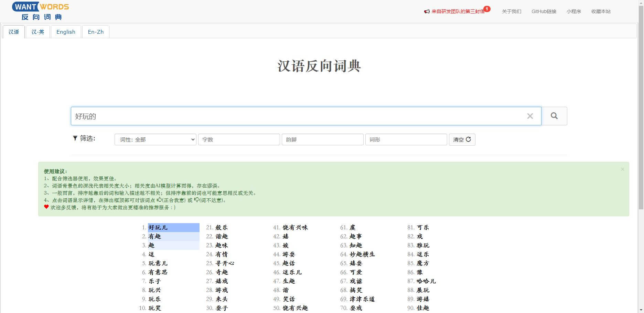Click the WantWords logo

point(41,11)
